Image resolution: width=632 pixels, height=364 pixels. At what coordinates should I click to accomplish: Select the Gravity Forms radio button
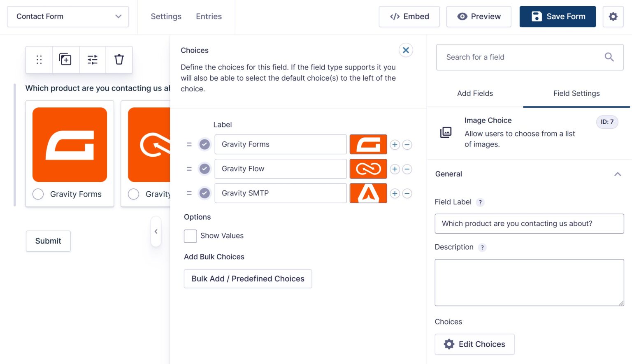pos(38,194)
